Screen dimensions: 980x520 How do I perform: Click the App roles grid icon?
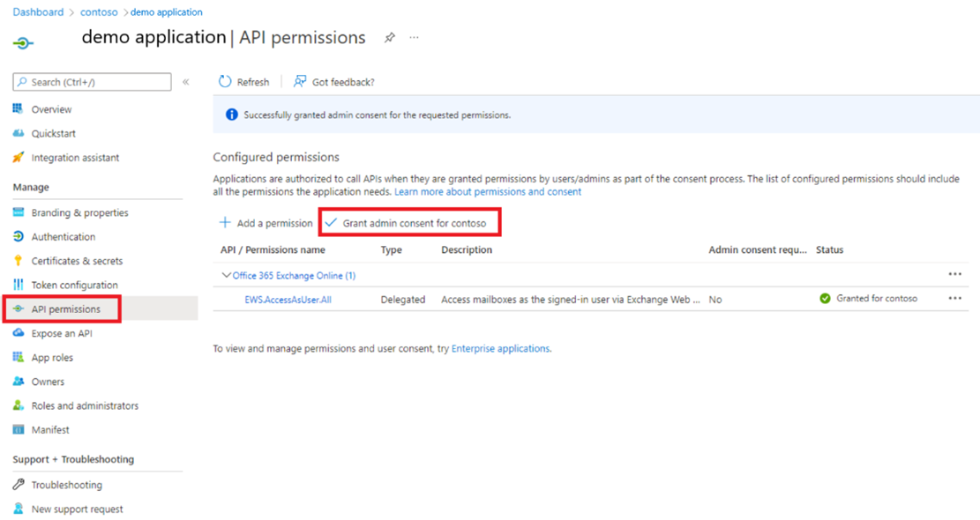(19, 357)
